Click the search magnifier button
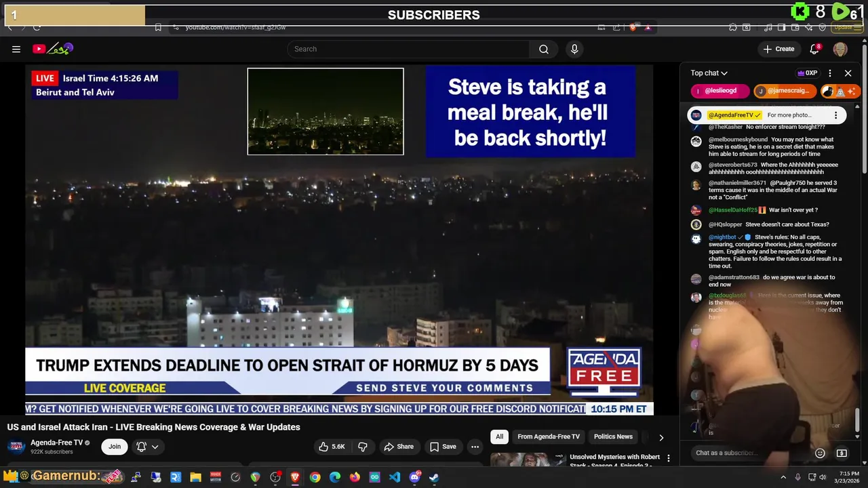868x488 pixels. pyautogui.click(x=544, y=49)
